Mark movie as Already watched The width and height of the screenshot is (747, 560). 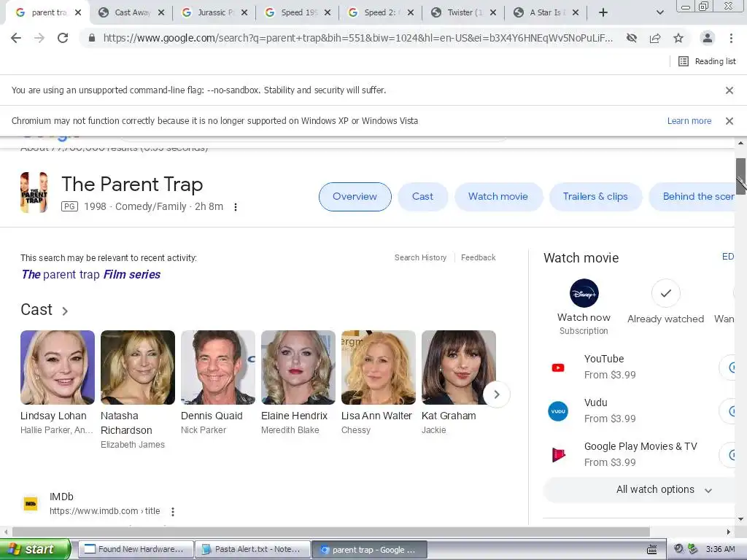click(665, 293)
